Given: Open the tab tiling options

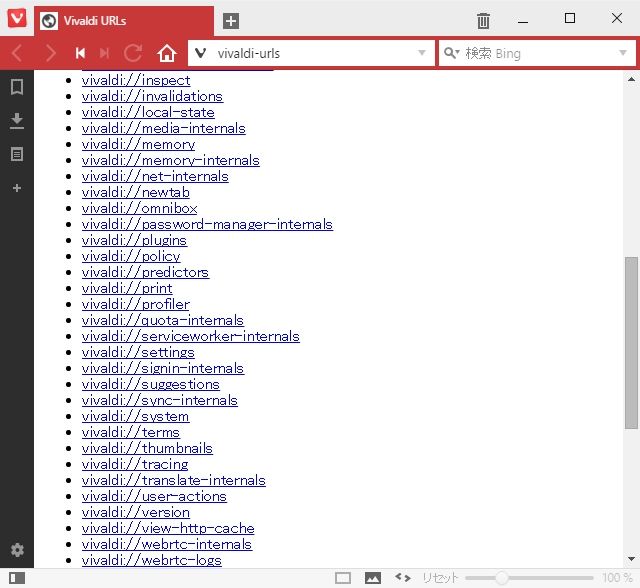Looking at the screenshot, I should click(342, 578).
